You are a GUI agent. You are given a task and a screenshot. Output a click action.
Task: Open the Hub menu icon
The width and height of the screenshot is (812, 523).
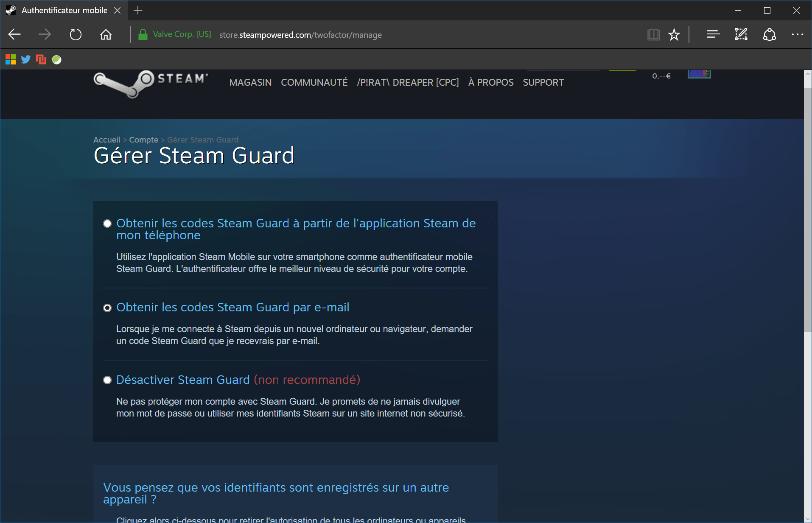click(x=713, y=35)
